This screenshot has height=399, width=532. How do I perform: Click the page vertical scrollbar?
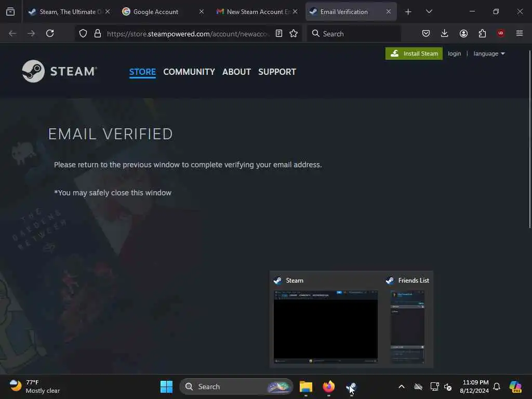pos(529,139)
